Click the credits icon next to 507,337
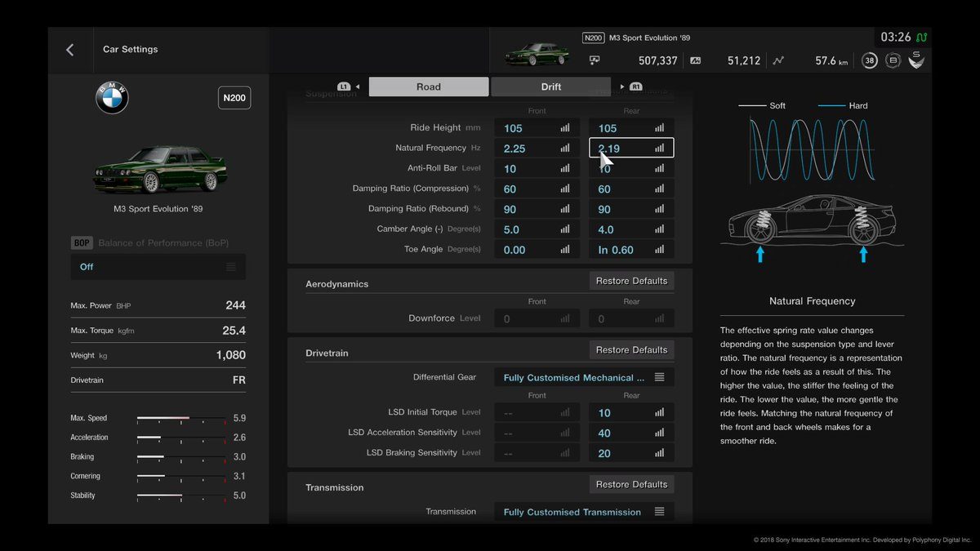 [x=595, y=60]
